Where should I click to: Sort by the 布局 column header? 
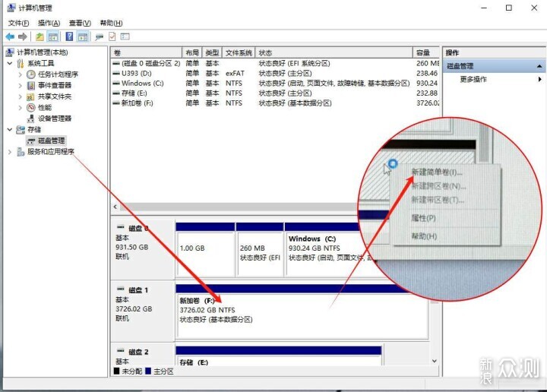pyautogui.click(x=192, y=52)
